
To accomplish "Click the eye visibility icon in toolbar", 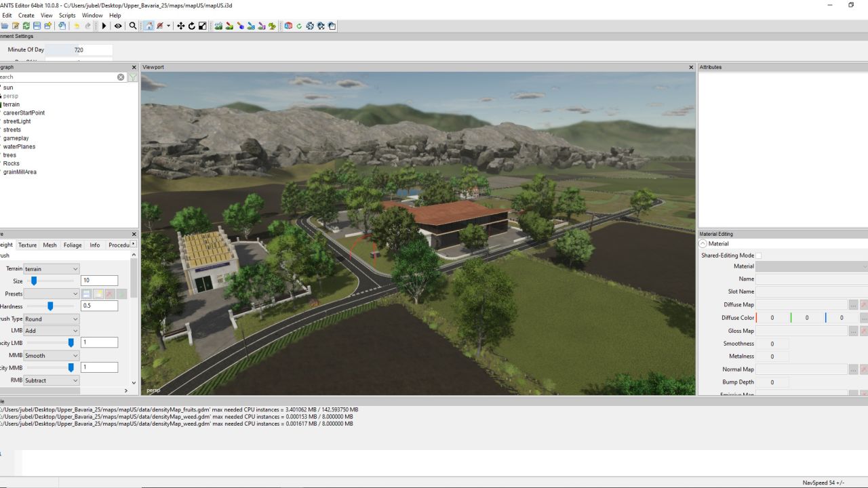I will [118, 26].
